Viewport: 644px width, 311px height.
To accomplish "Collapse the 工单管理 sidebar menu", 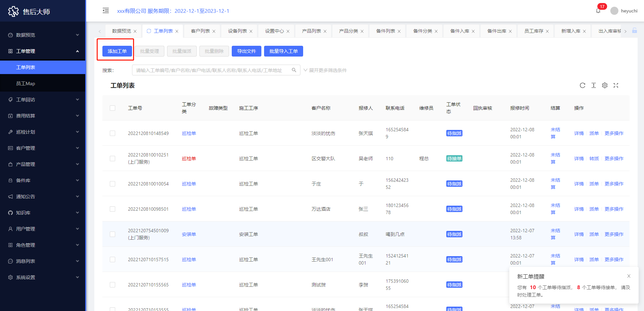I will (x=43, y=51).
